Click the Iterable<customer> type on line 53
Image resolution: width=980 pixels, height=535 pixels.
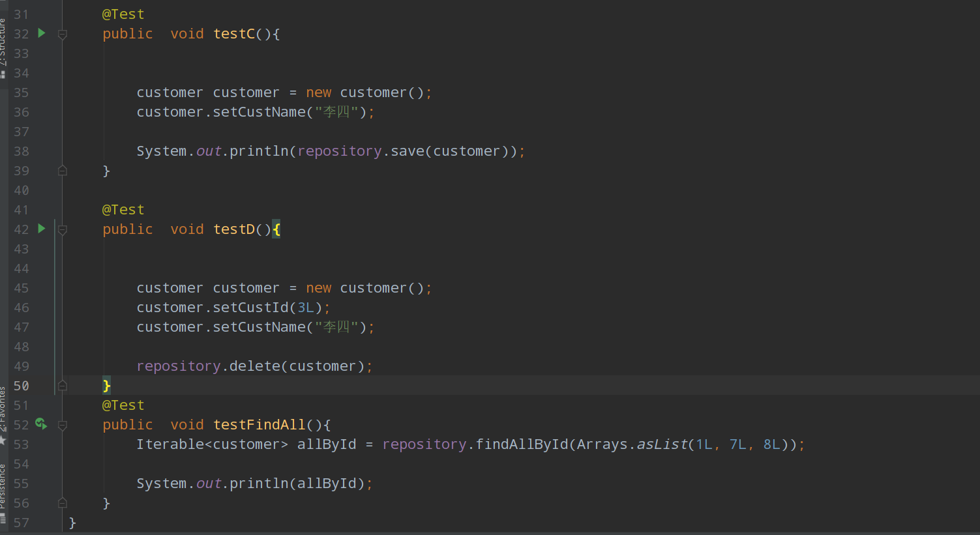tap(213, 444)
